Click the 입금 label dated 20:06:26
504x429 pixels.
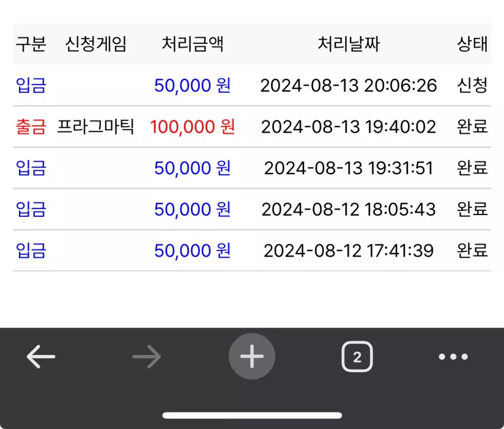coord(31,85)
